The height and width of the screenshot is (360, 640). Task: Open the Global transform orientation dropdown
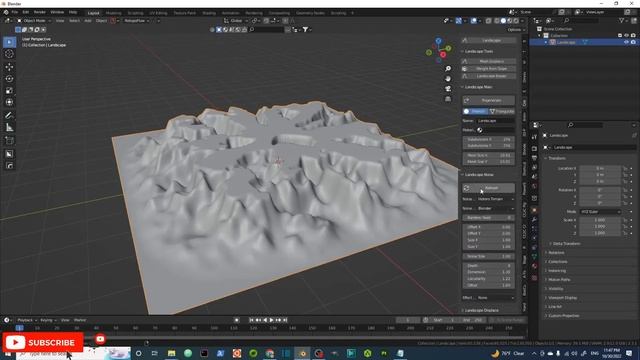coord(236,20)
